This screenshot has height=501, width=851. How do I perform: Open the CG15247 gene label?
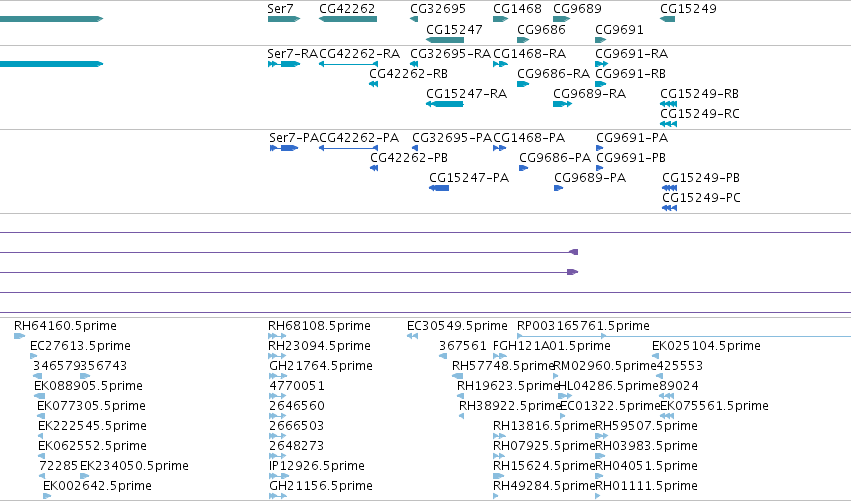click(x=454, y=30)
